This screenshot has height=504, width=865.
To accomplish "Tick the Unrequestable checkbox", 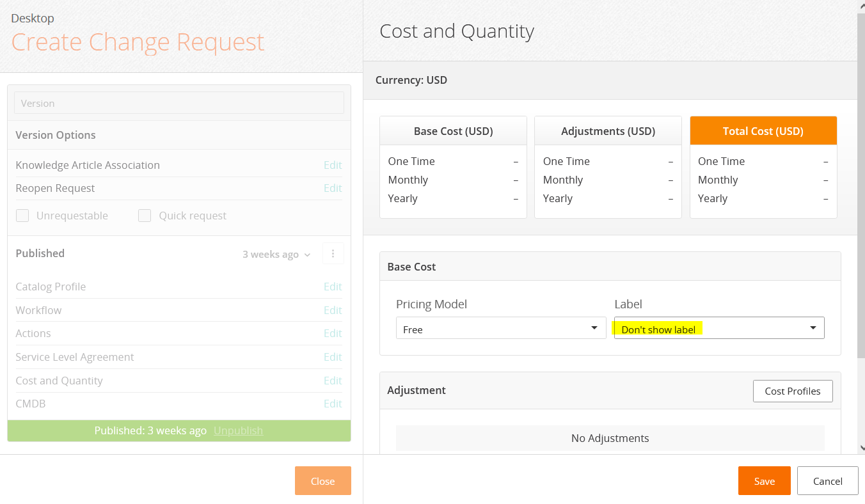I will click(x=22, y=216).
